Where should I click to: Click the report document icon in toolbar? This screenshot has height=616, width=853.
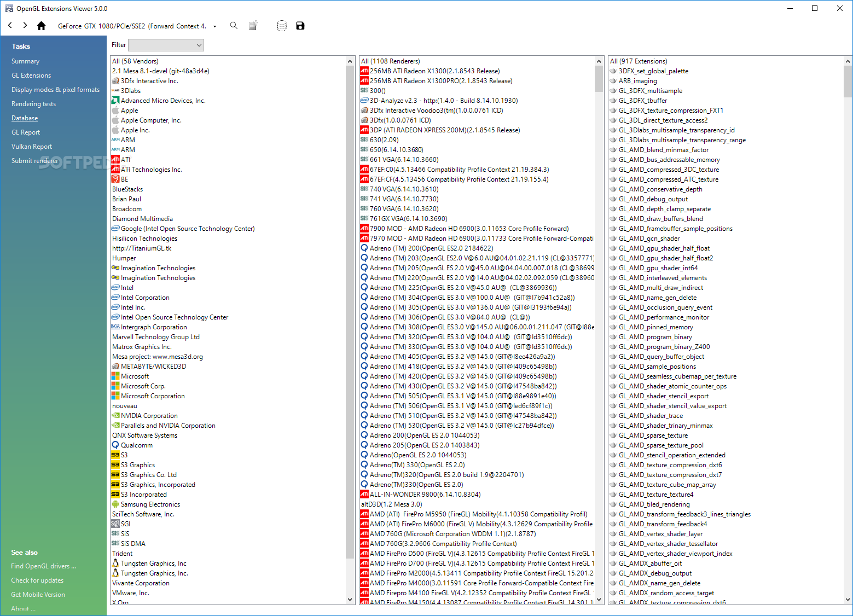coord(253,26)
